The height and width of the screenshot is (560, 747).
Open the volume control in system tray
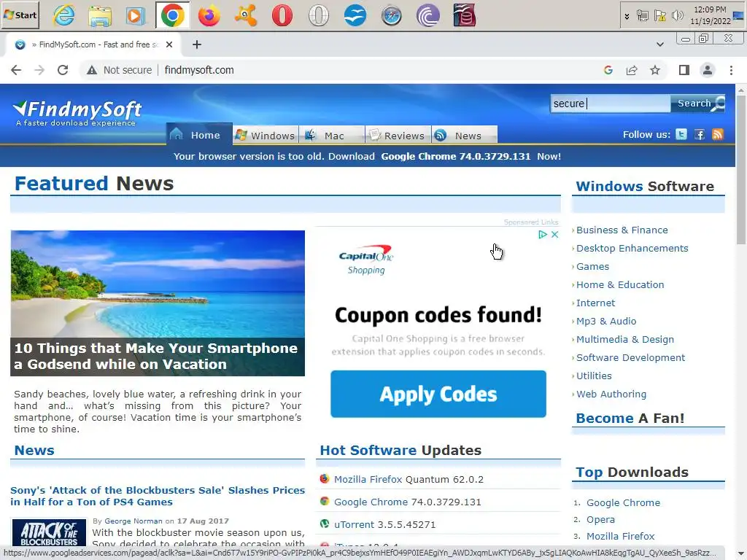[x=677, y=16]
